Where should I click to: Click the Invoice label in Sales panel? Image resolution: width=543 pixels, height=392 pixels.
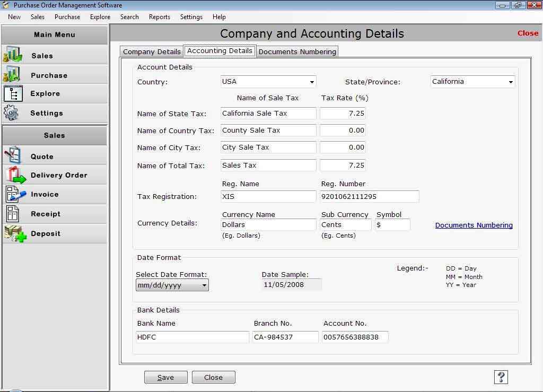click(45, 194)
